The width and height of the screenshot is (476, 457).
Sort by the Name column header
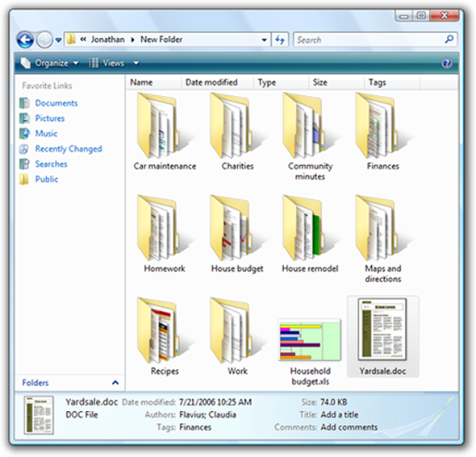(x=153, y=82)
